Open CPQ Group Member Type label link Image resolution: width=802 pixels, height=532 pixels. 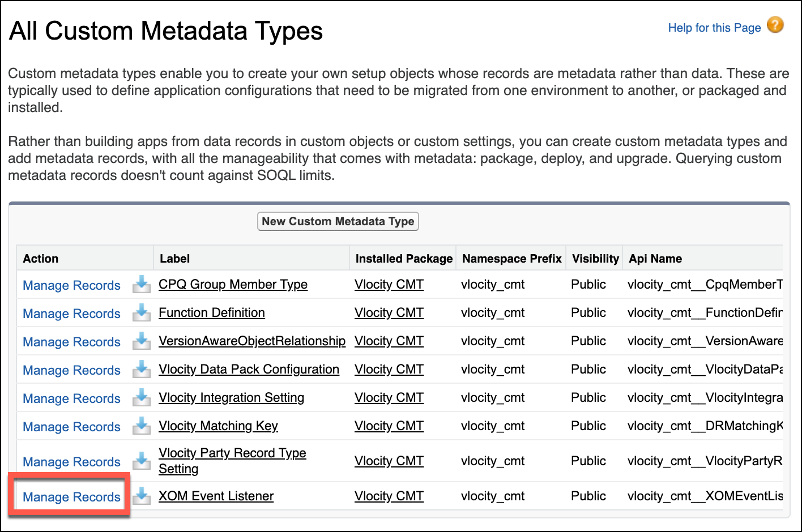pos(233,284)
